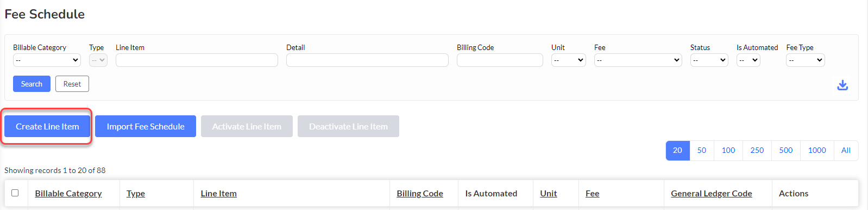This screenshot has height=210, width=868.
Task: Focus the Line Item search field
Action: click(197, 60)
